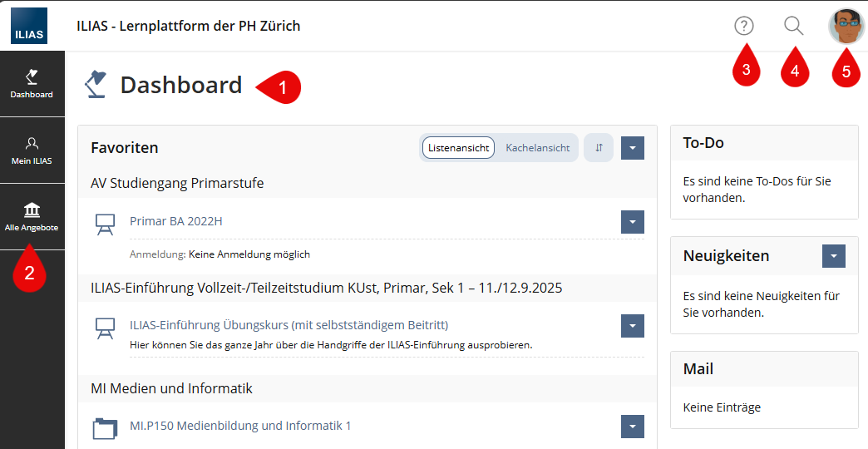Click the course icon beside Primar BA 2022H
The image size is (868, 449).
105,224
